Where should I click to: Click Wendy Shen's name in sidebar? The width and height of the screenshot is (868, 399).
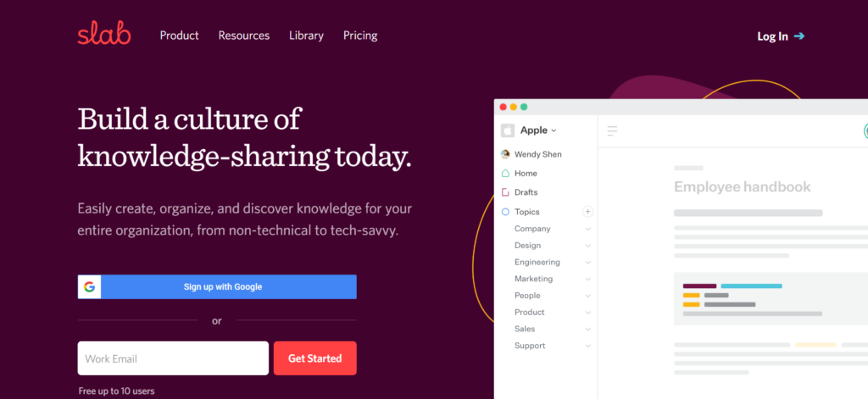[537, 154]
